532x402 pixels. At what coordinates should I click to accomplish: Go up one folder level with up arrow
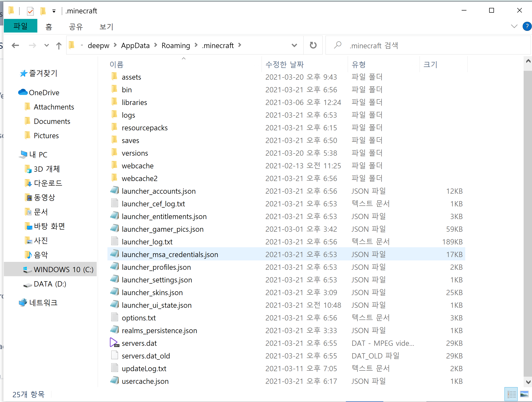tap(59, 45)
